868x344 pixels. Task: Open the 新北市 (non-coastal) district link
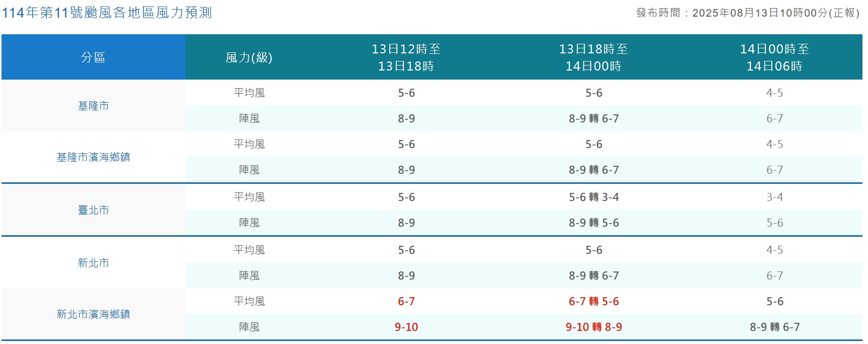[93, 263]
